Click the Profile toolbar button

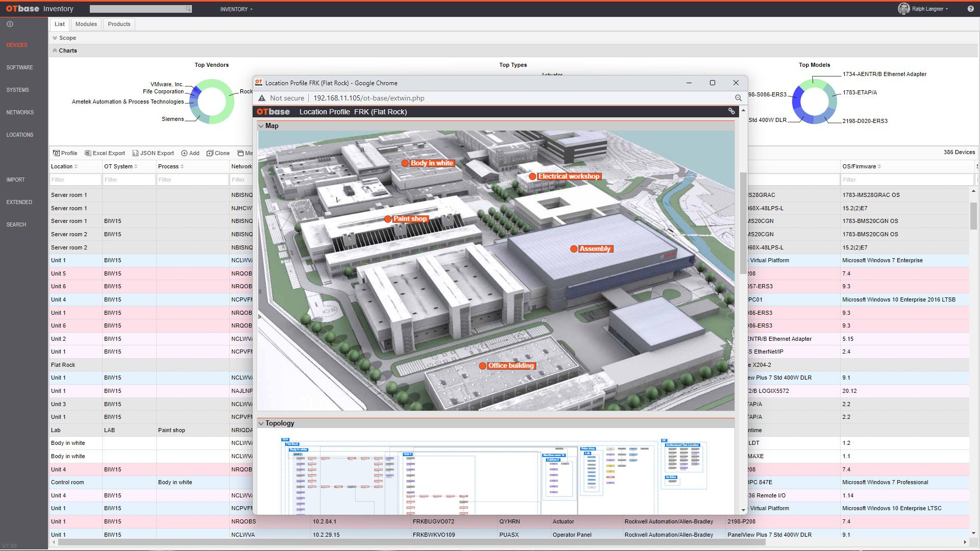[65, 153]
